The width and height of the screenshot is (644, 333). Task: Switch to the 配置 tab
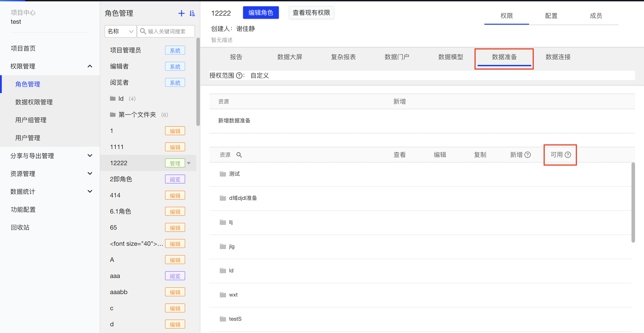coord(551,16)
